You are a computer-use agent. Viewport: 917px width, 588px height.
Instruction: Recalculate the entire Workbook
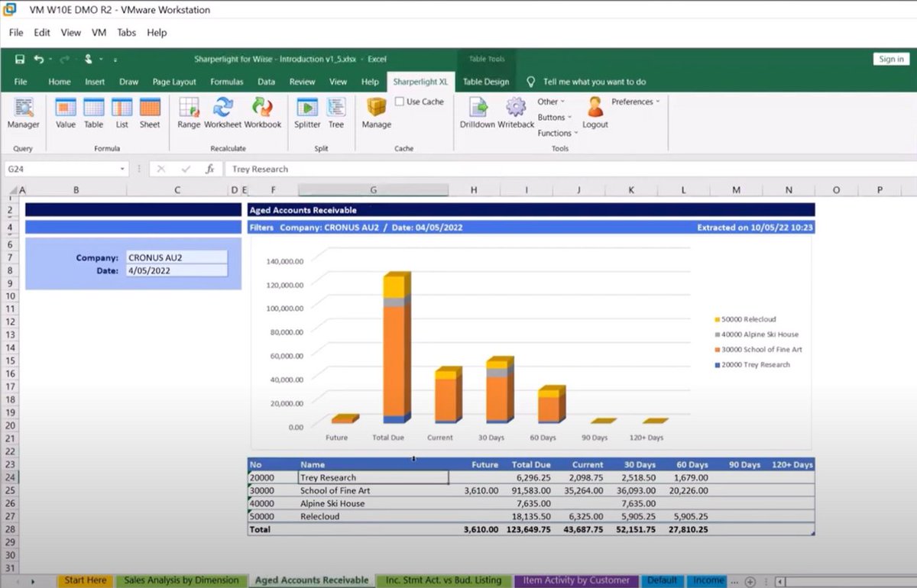tap(263, 113)
